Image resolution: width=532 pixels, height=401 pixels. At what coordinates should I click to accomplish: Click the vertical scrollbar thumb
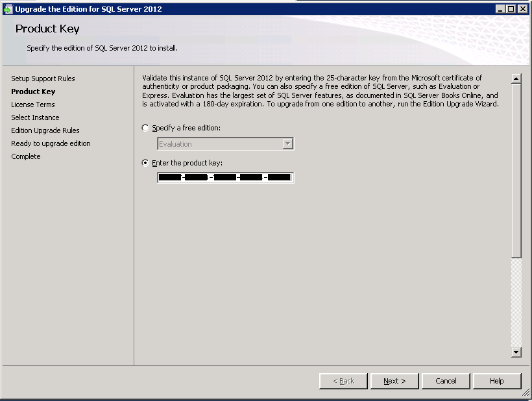click(516, 171)
